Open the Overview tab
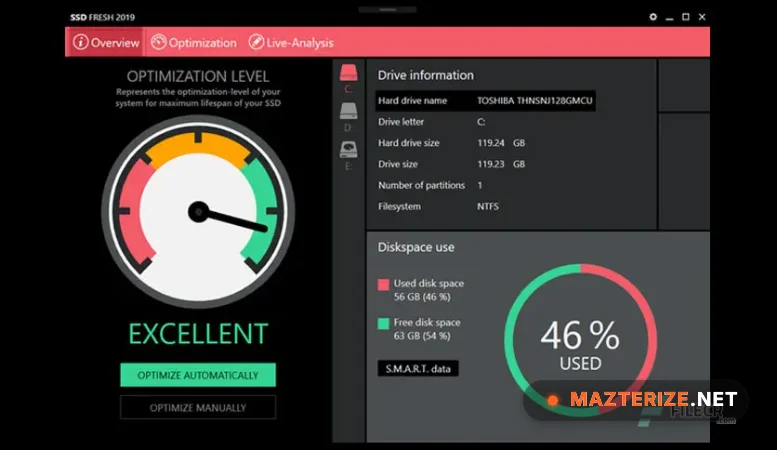 pyautogui.click(x=106, y=42)
